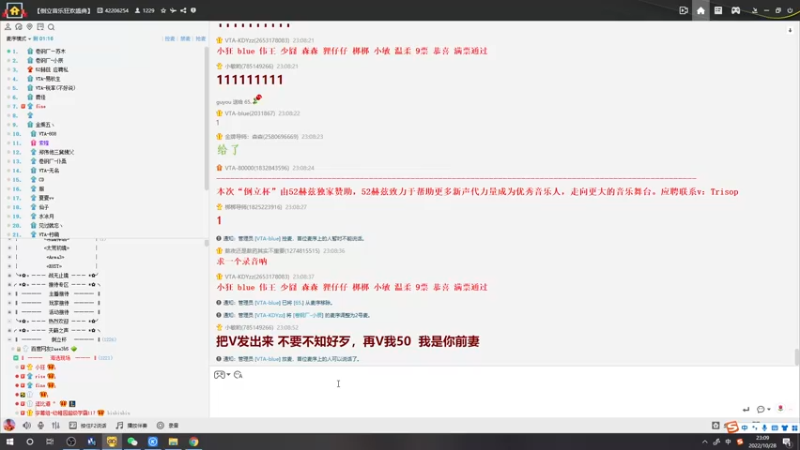Open WeChat from the taskbar

pos(132,442)
